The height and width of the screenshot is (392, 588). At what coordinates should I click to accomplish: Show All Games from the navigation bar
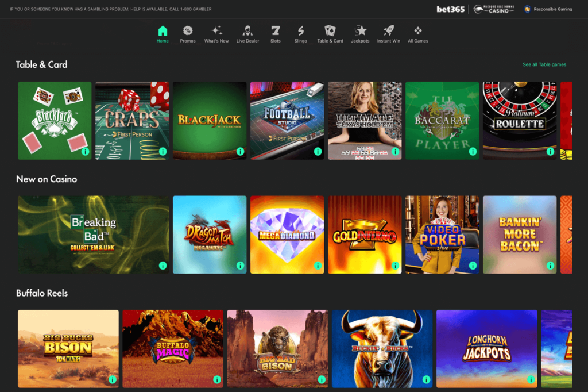pos(418,34)
